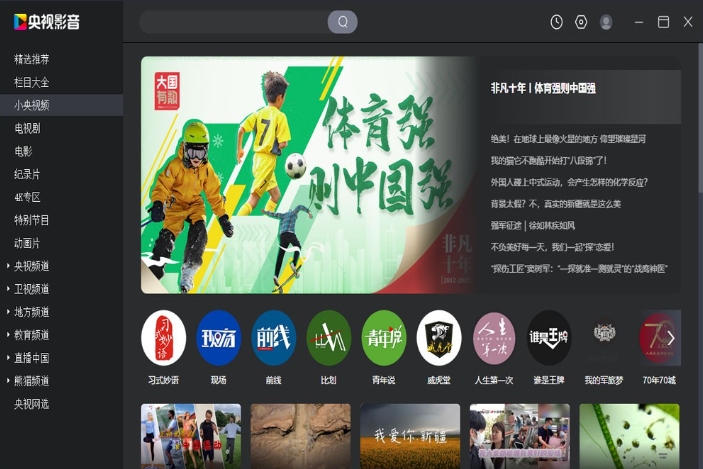Expand the 地方频道 tree arrow
The image size is (703, 469).
click(x=8, y=312)
